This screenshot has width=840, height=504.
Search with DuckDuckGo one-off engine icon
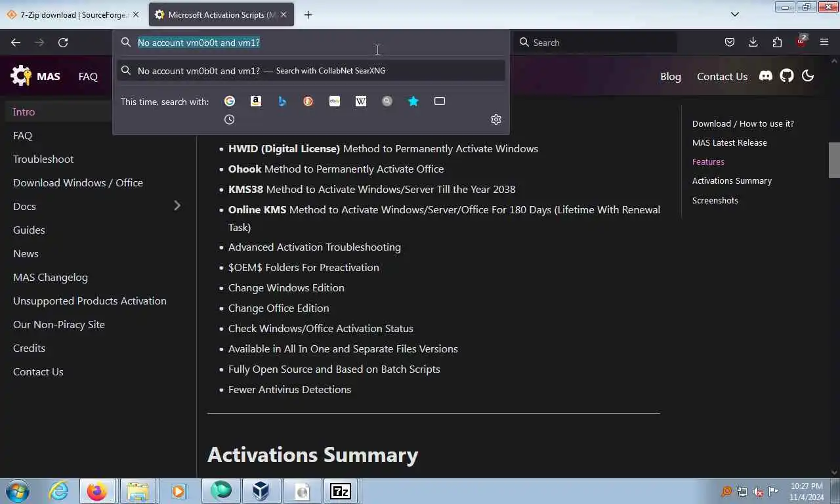[308, 101]
